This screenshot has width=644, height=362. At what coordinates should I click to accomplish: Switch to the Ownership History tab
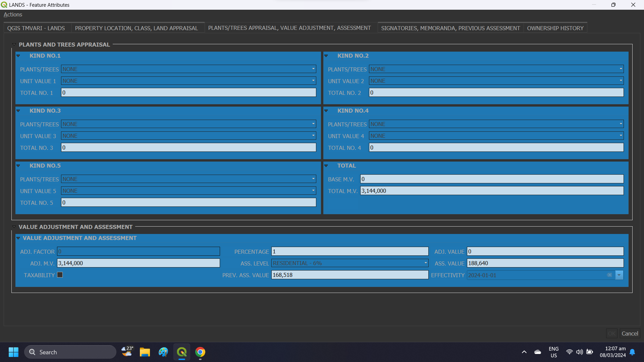555,28
